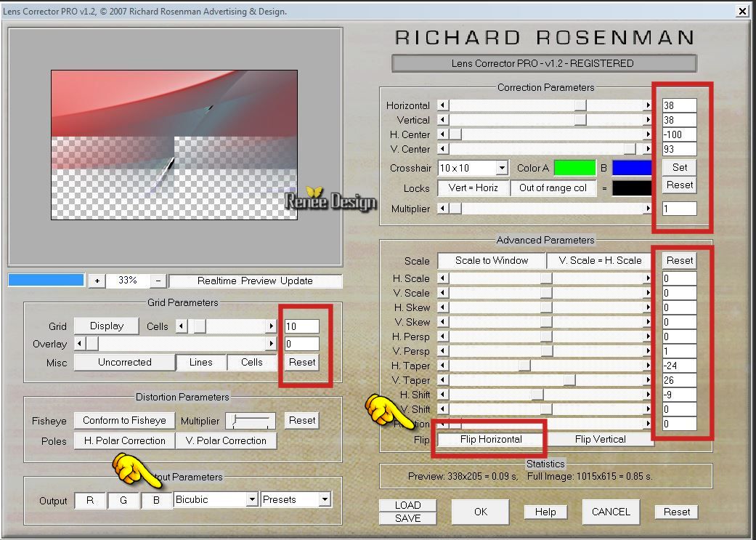Click right arrow of V. Scale slider

point(648,293)
